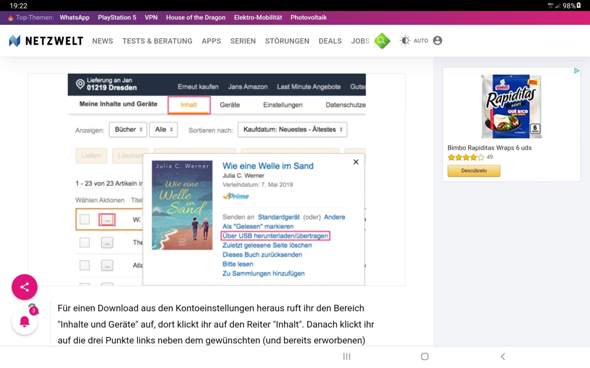Click the Rapiditas wraps ad image
The width and height of the screenshot is (590, 368).
coord(511,106)
